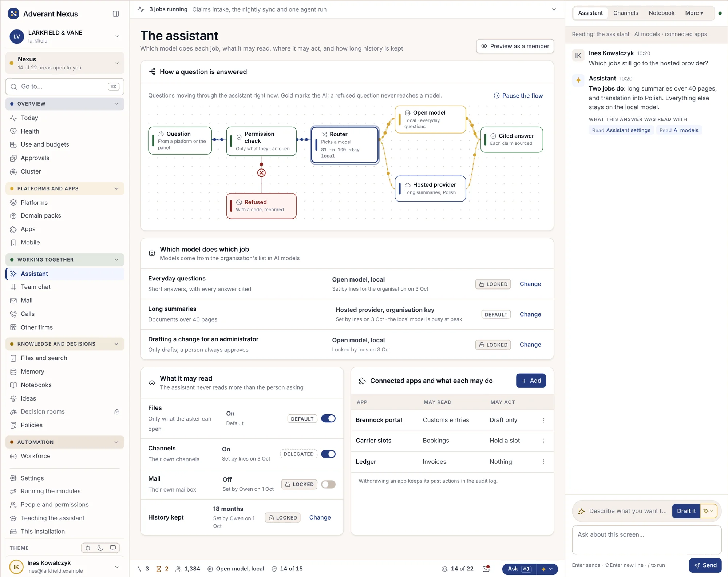The width and height of the screenshot is (728, 577).
Task: Turn on the Mail read toggle
Action: pyautogui.click(x=328, y=484)
